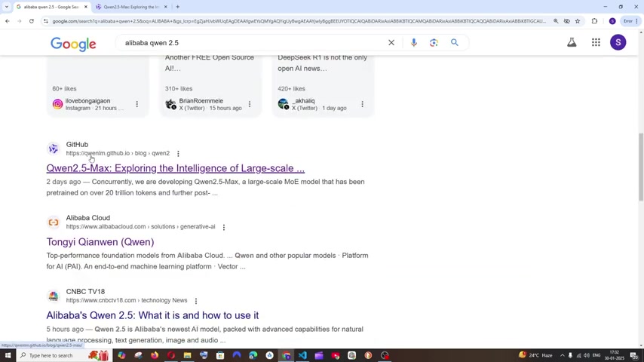644x362 pixels.
Task: Open Firefox from taskbar
Action: coord(155,355)
